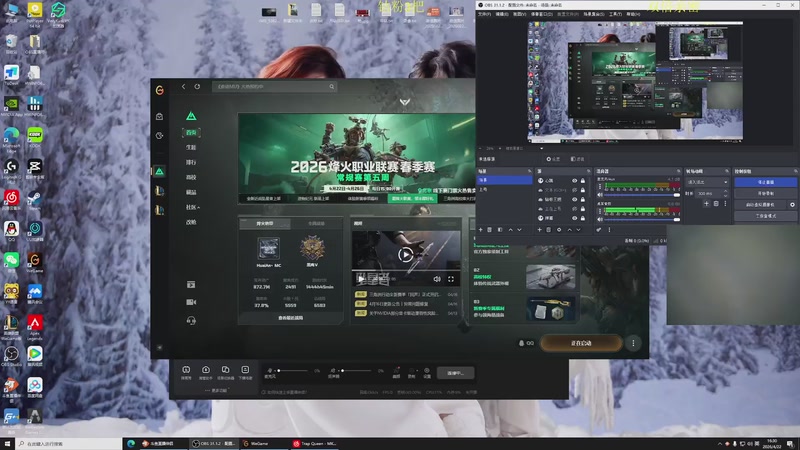
Task: Click the WeGame back arrow
Action: tap(183, 87)
